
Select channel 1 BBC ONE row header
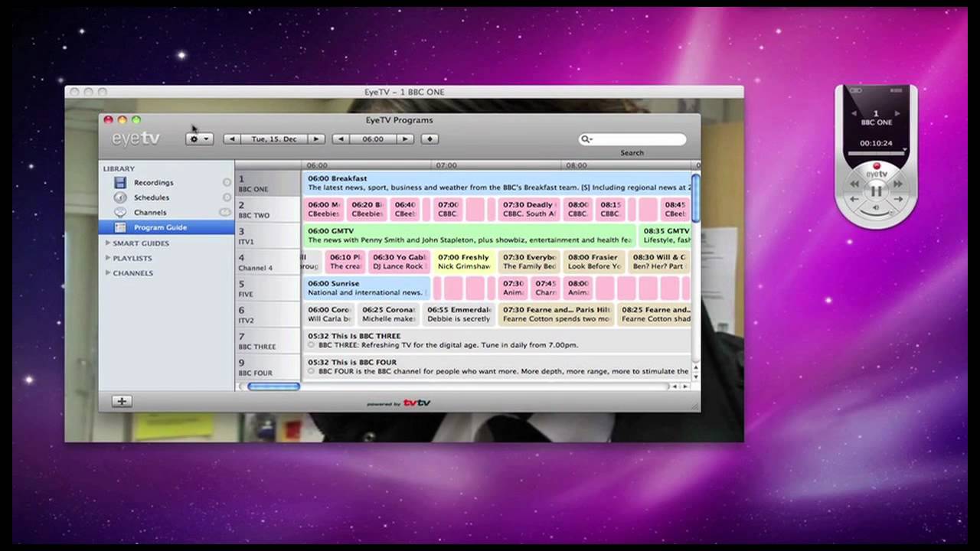tap(268, 184)
